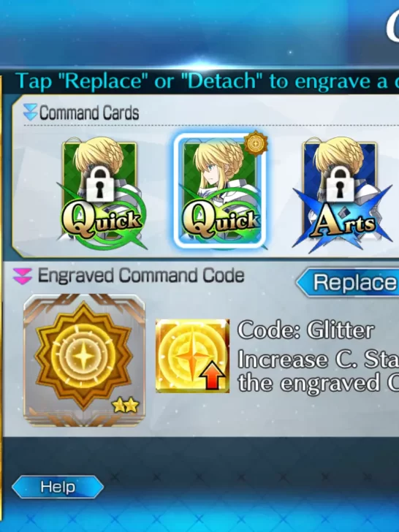399x532 pixels.
Task: Open the Code: Glitter medallion artwork
Action: (84, 360)
